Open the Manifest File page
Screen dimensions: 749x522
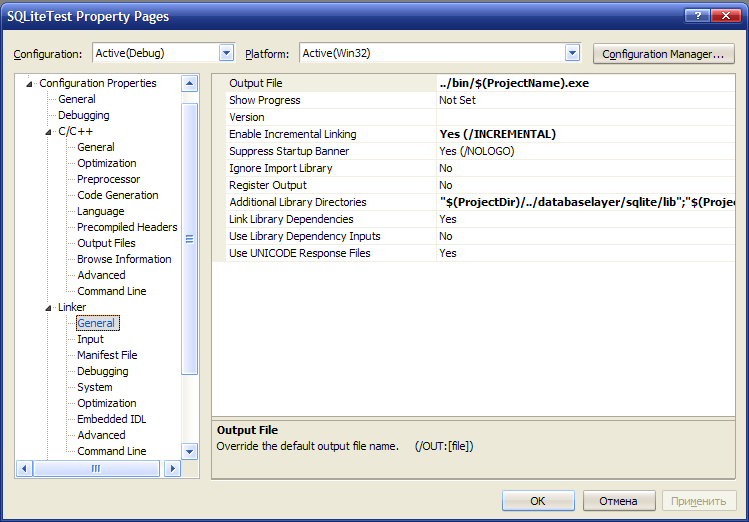[107, 355]
